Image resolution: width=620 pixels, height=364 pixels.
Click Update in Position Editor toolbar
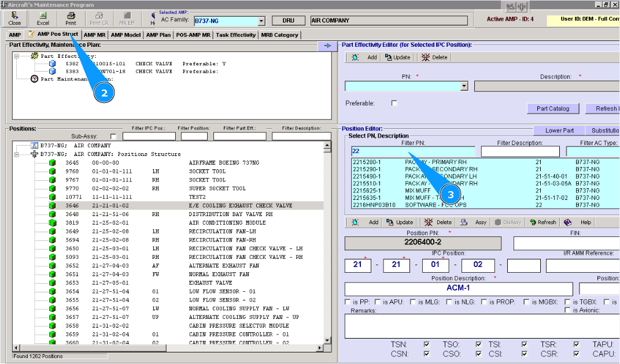point(398,222)
